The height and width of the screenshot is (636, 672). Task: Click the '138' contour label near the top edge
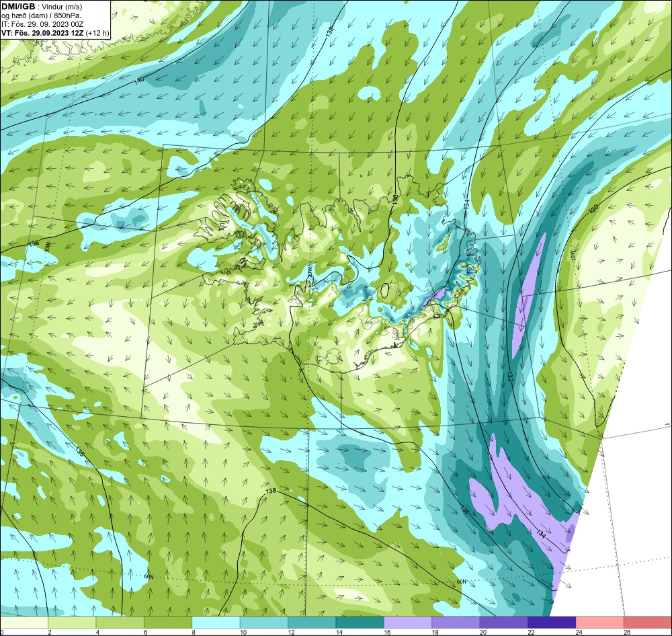[329, 30]
